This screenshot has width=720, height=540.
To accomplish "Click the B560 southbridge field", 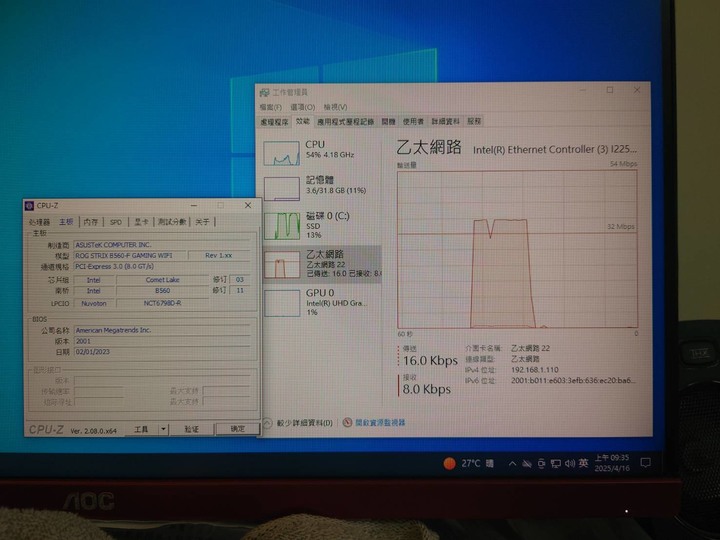I will click(x=163, y=291).
